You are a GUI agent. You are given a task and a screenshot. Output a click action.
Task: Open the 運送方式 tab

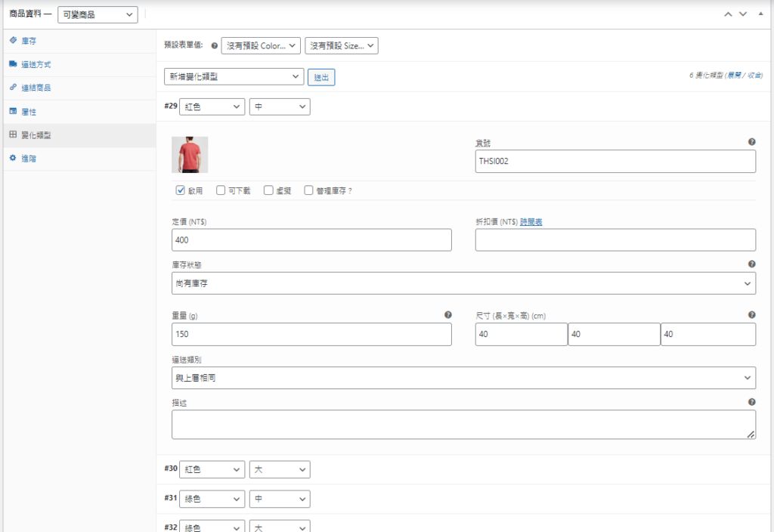[x=36, y=64]
